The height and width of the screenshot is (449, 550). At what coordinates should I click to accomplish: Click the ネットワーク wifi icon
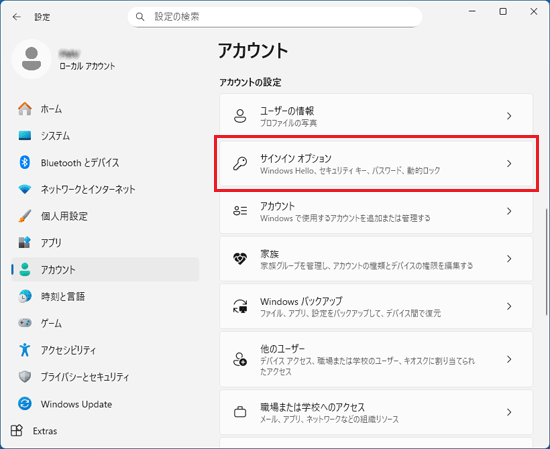[x=25, y=189]
